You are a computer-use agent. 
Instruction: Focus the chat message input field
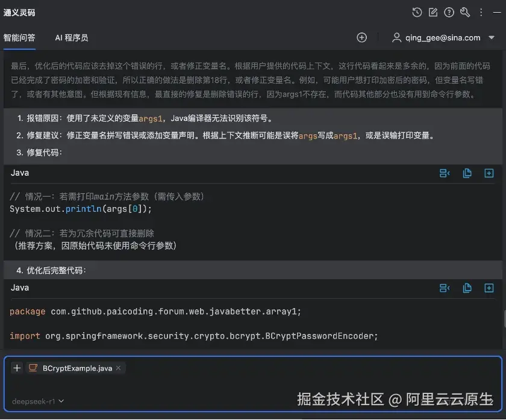click(252, 385)
